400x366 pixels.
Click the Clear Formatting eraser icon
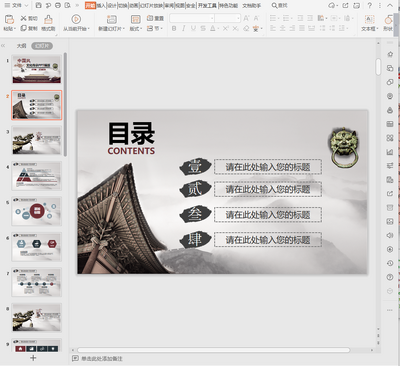pyautogui.click(x=246, y=29)
